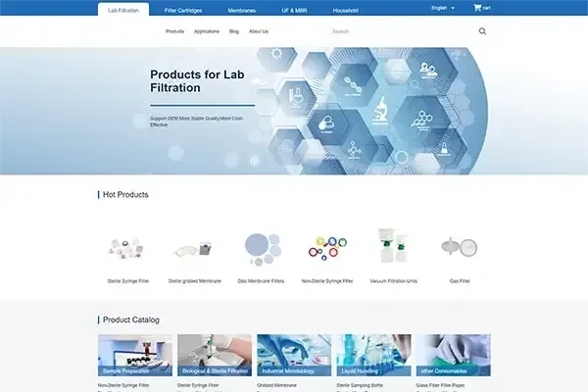The image size is (588, 392).
Task: Click Products for Lab Filtration banner heading
Action: tap(197, 81)
